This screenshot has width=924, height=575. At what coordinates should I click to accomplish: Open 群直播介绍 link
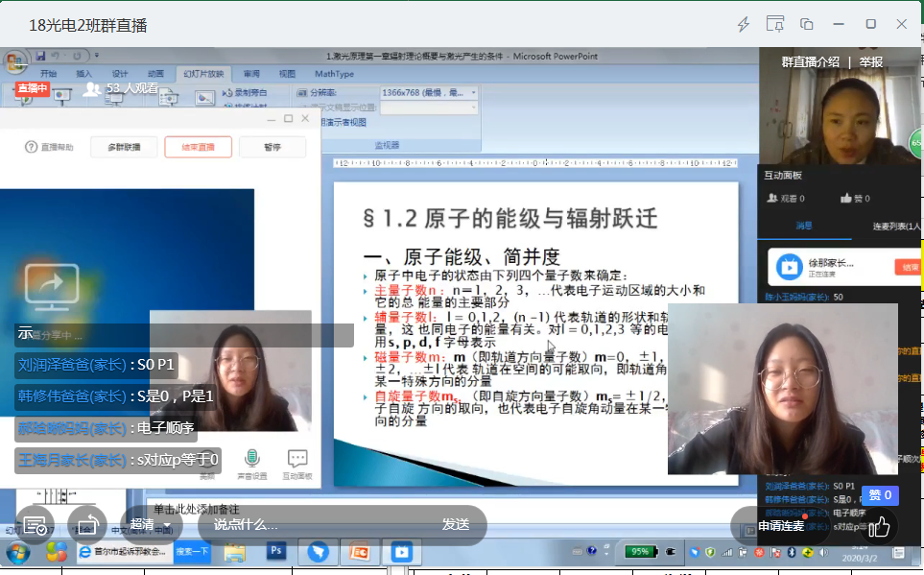tap(810, 62)
